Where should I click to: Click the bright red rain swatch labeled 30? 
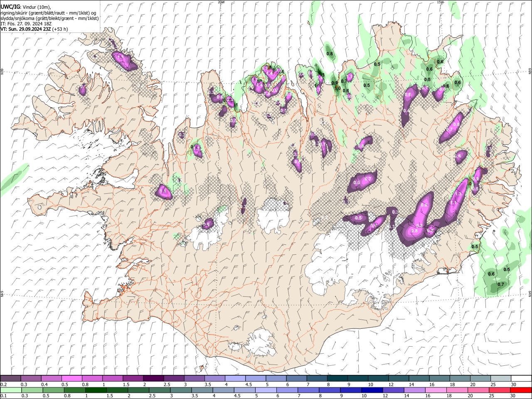521,390
